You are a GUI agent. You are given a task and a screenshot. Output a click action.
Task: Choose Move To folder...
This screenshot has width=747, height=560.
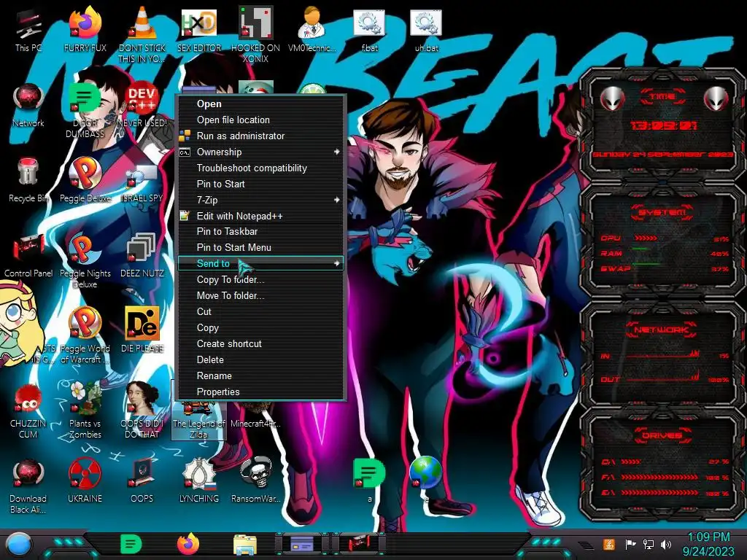[260, 296]
